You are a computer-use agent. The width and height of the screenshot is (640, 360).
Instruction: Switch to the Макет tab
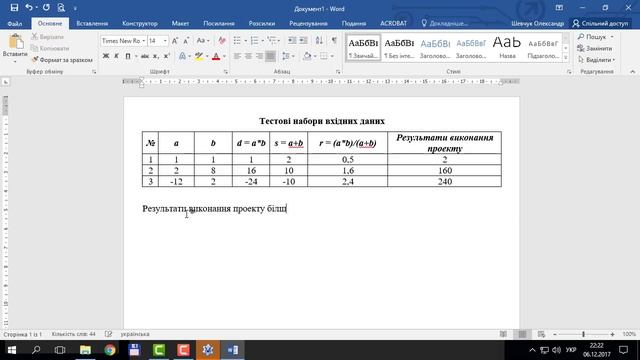click(x=180, y=23)
